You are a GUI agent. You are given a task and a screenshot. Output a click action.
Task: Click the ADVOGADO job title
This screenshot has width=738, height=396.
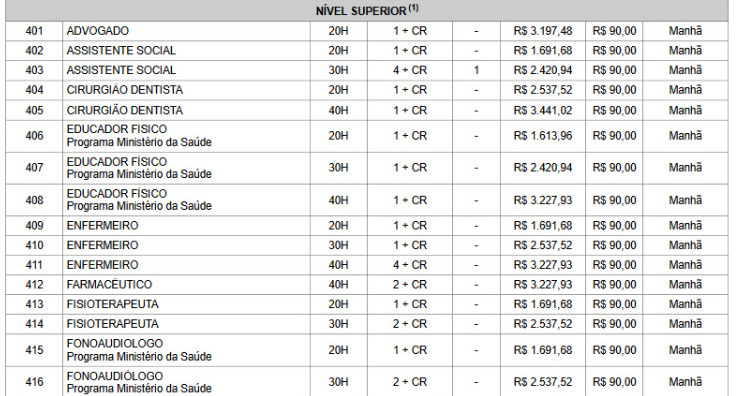[97, 31]
